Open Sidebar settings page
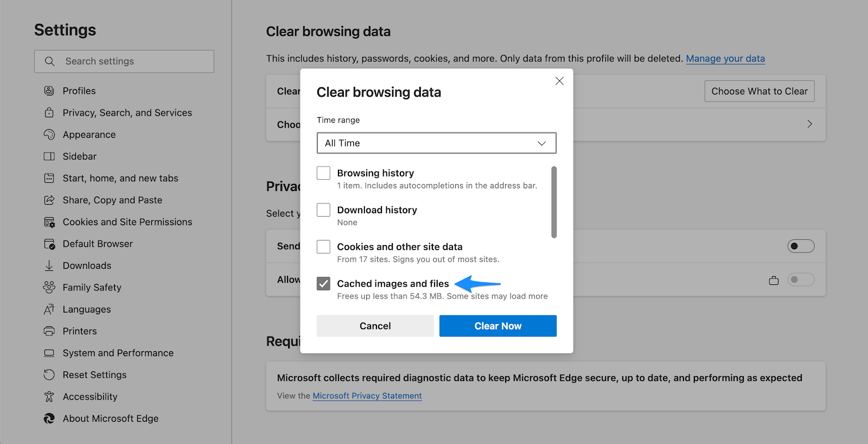 click(x=80, y=156)
